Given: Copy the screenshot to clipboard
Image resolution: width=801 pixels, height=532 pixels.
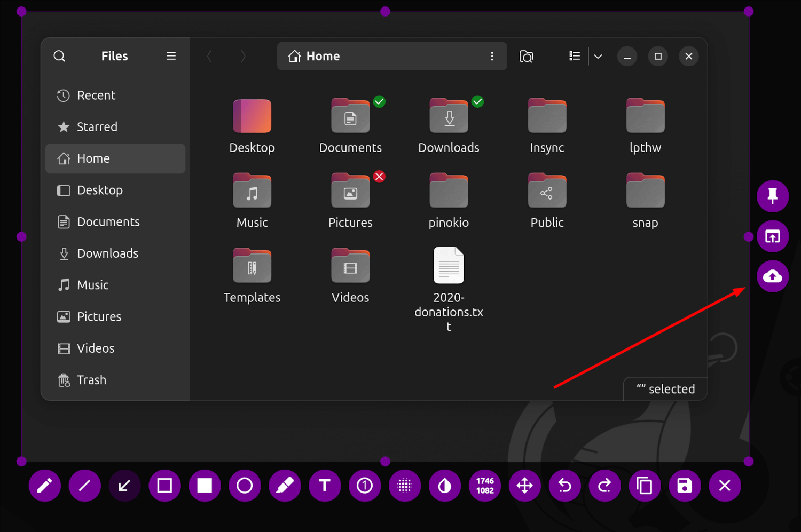Looking at the screenshot, I should 645,486.
